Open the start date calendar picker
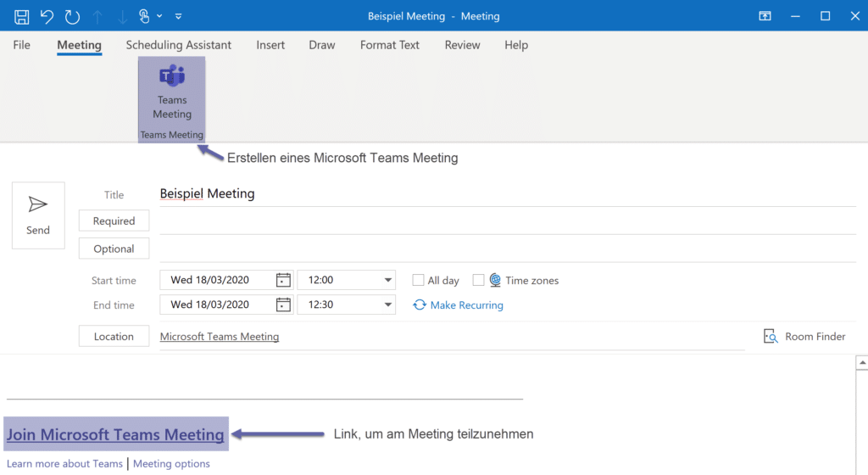 click(x=283, y=280)
